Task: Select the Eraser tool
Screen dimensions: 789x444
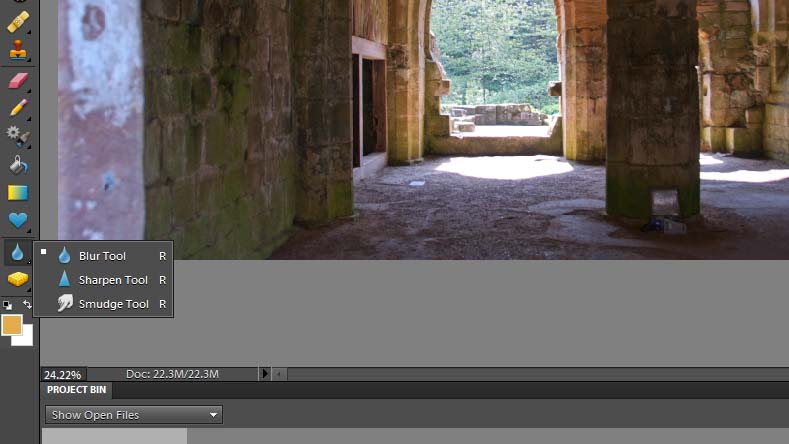Action: [18, 81]
